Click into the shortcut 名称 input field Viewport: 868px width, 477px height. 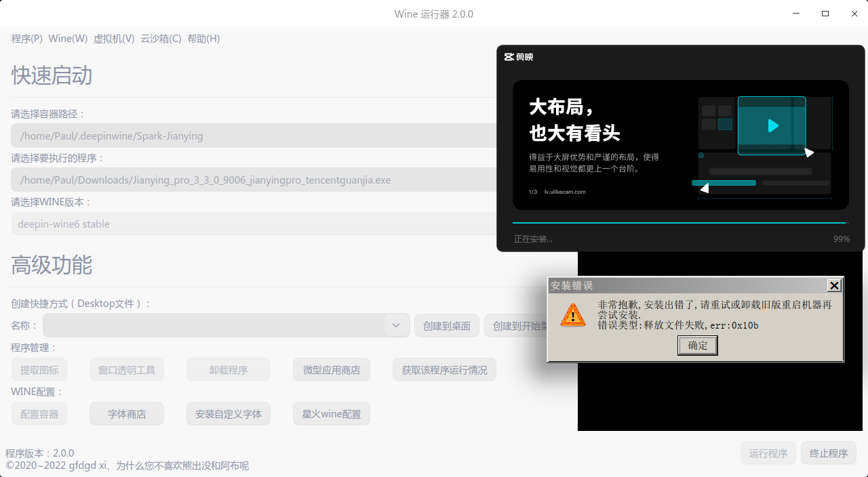point(214,325)
